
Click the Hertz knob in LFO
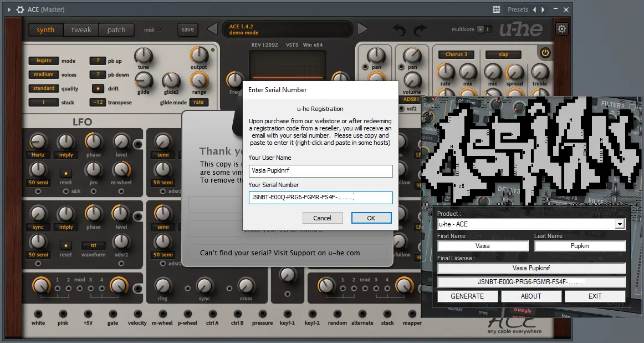(38, 142)
